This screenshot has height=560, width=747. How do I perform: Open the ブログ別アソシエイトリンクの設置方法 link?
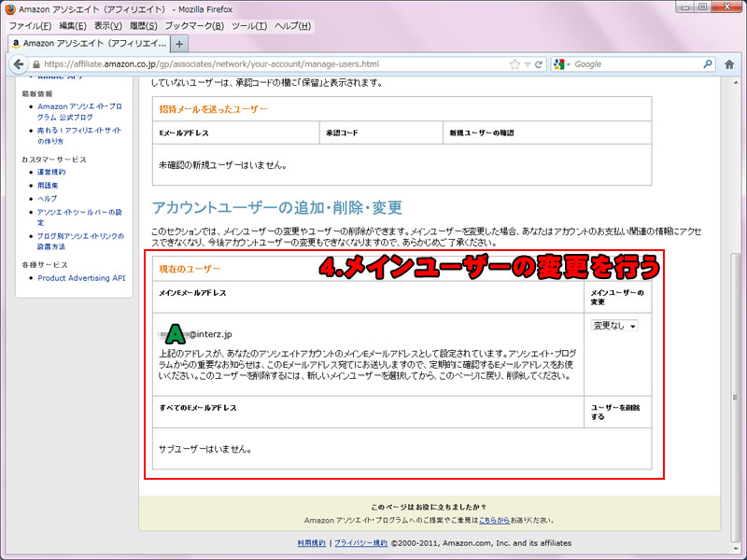(80, 242)
